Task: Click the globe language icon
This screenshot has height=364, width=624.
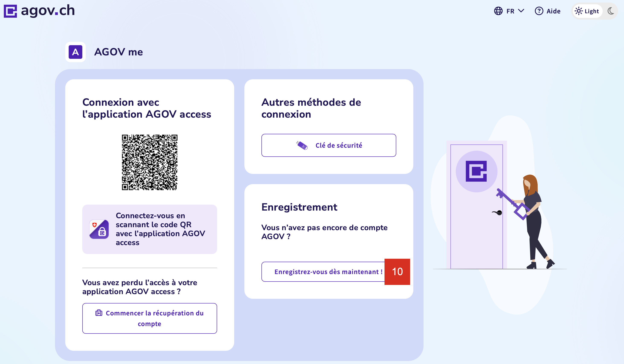Action: tap(498, 11)
